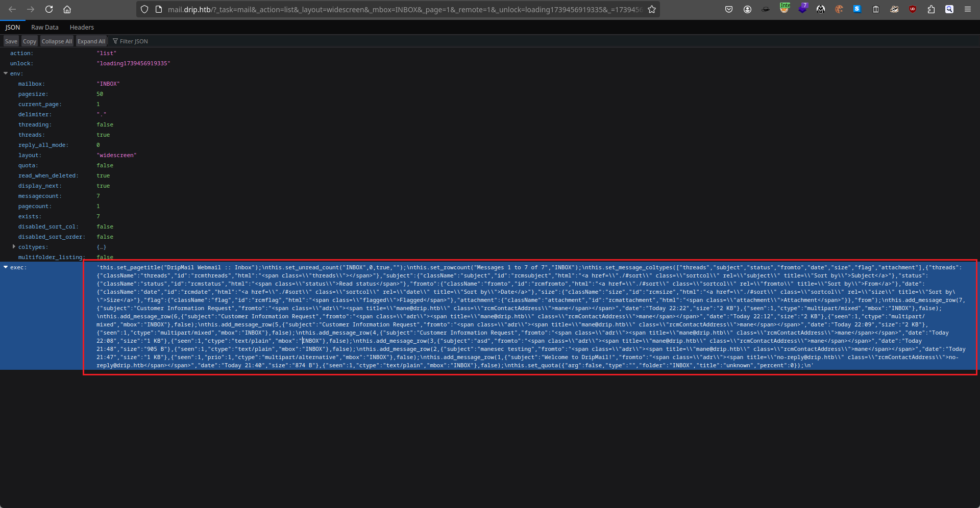Click the Collapse All button

[57, 41]
